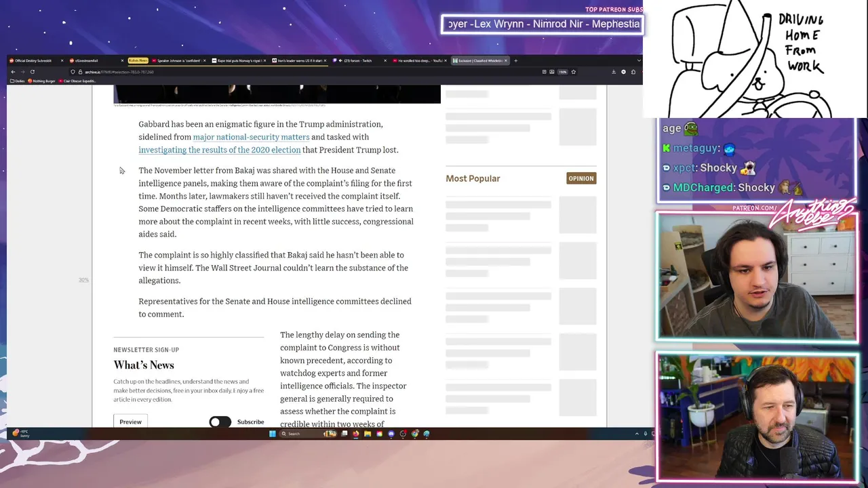Click the Windows taskbar Search box
The height and width of the screenshot is (488, 868).
[x=309, y=434]
